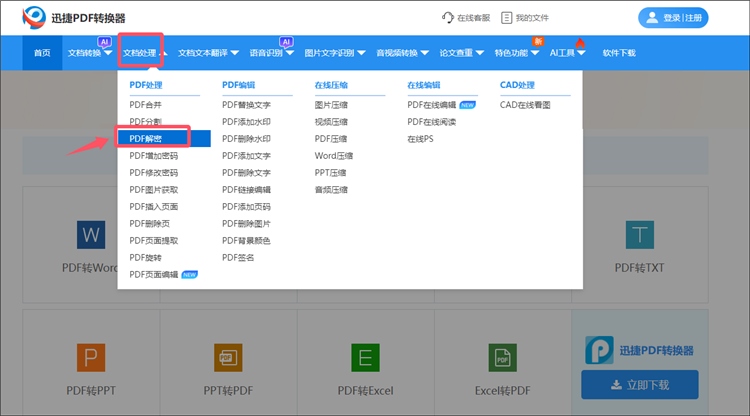Click 登录|注册 button
This screenshot has height=416, width=750.
(673, 18)
